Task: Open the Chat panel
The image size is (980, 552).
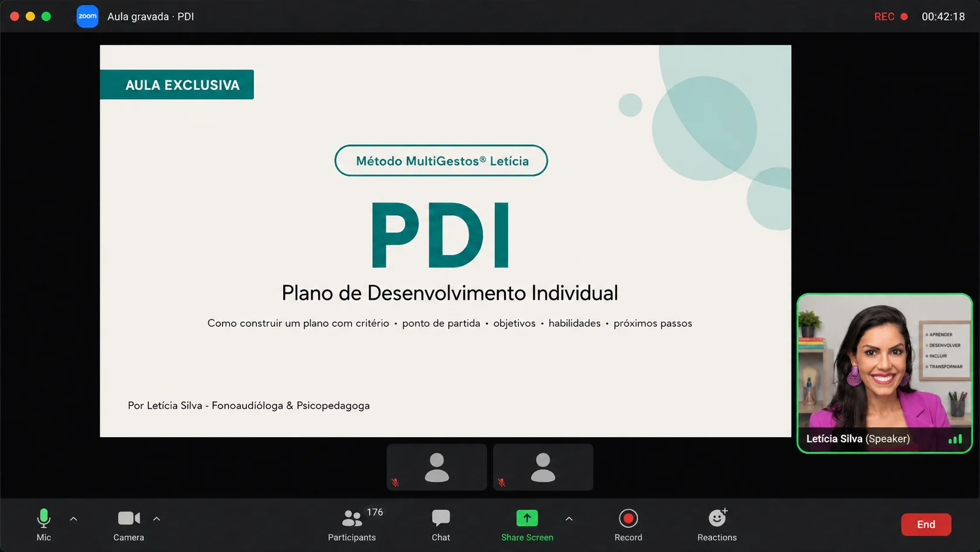Action: pos(441,524)
